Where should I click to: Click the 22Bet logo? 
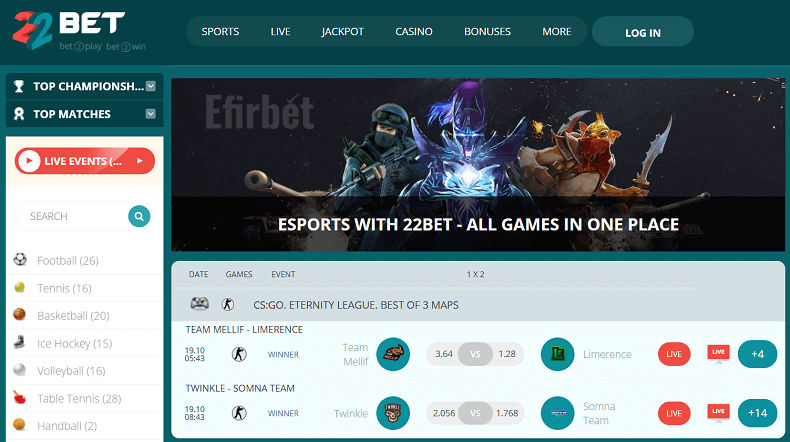tap(79, 31)
